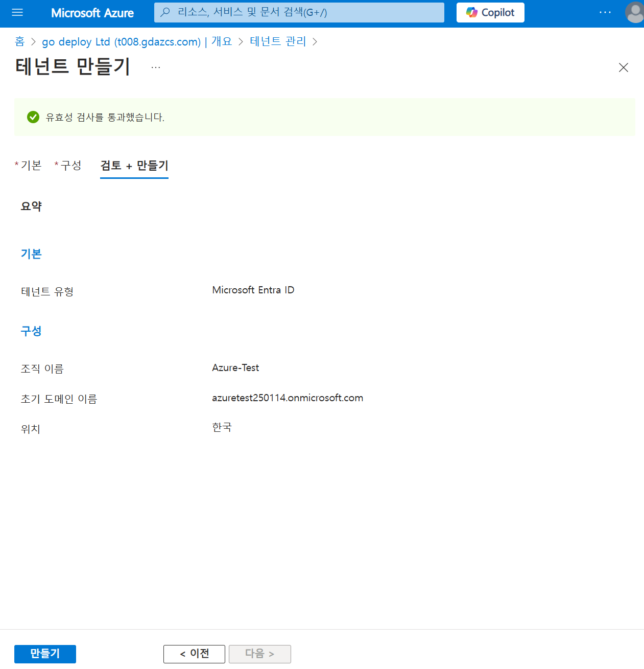Click the 요약 heading
The height and width of the screenshot is (669, 644).
coord(31,206)
